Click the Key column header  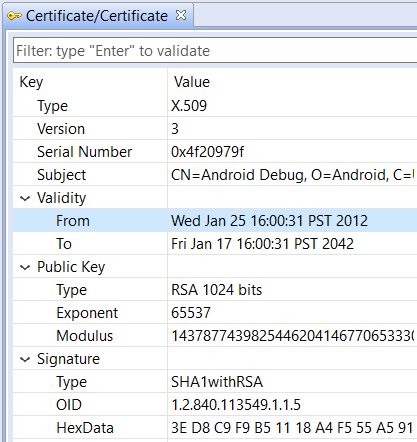tap(31, 82)
